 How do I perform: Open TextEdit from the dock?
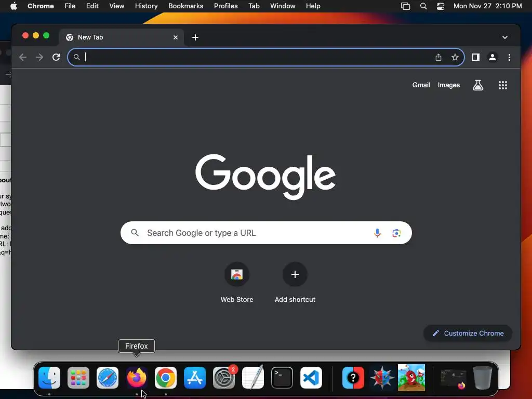253,378
